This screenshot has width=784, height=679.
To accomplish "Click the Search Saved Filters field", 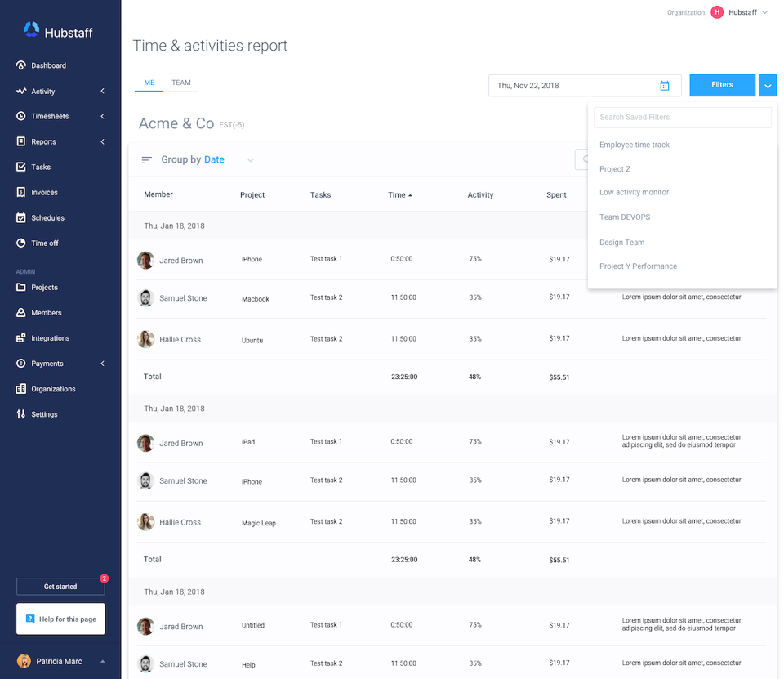I will tap(682, 117).
